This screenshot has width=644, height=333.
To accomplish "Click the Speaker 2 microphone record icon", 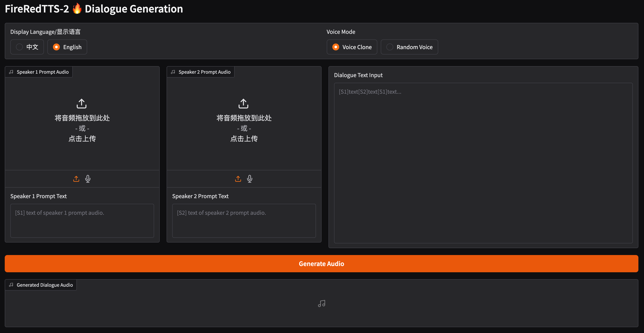I will click(249, 179).
